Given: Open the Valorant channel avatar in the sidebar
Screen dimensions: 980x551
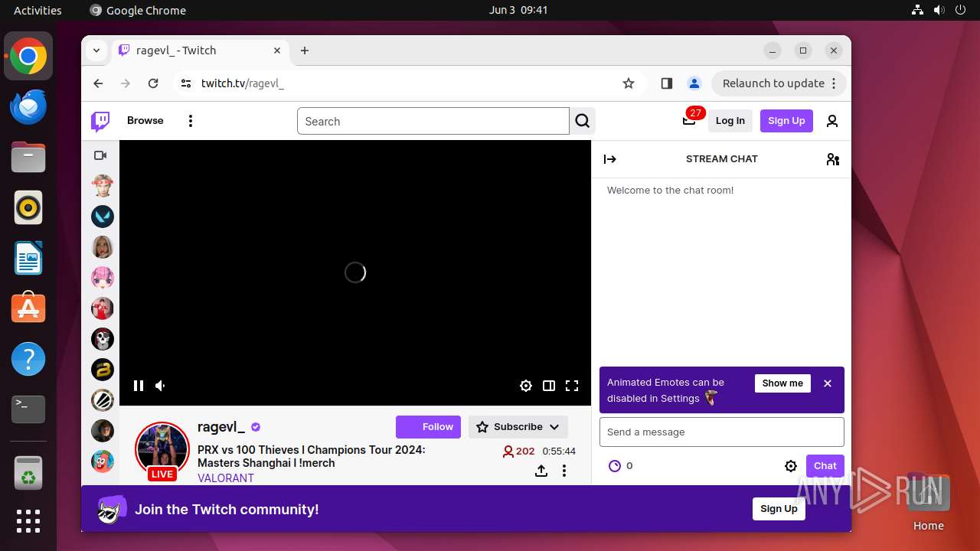Looking at the screenshot, I should pos(103,217).
